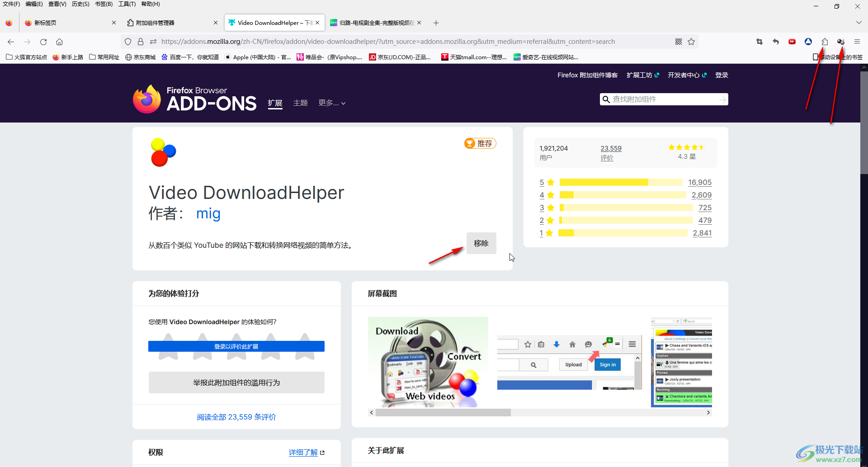Screen dimensions: 868x467
Task: Select the 扩展 navigation item
Action: click(275, 103)
